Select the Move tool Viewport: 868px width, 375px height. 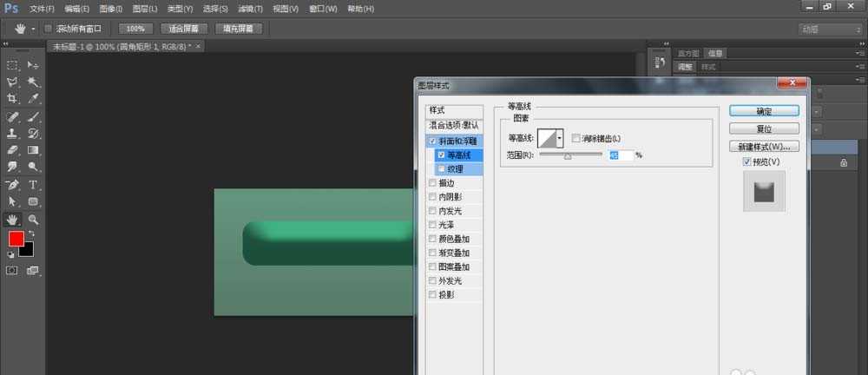click(x=33, y=65)
